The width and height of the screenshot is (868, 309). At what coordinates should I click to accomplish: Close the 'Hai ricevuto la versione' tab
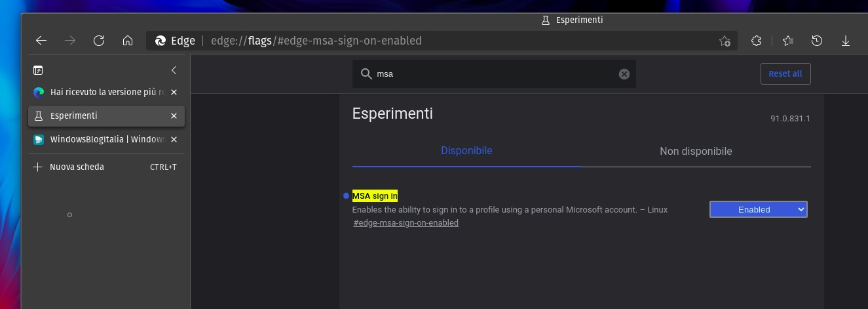[174, 93]
